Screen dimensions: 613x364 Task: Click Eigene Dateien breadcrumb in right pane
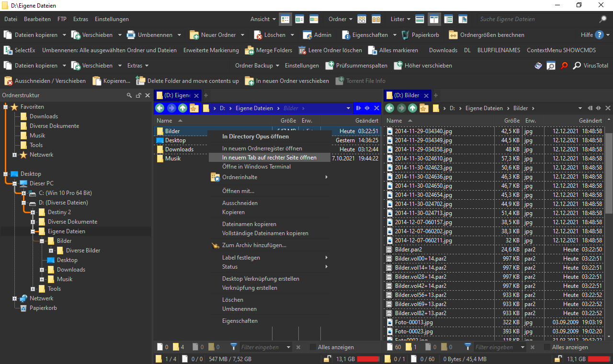[484, 108]
